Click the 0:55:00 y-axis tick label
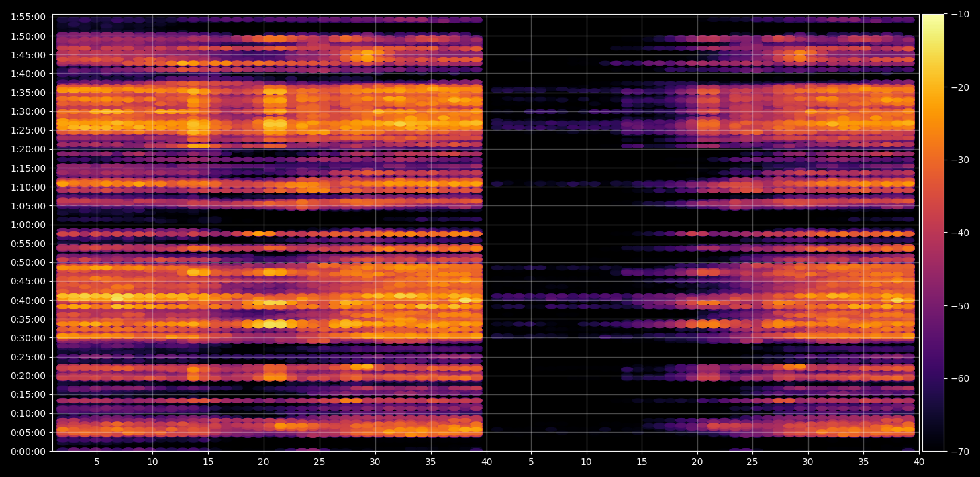 click(28, 244)
